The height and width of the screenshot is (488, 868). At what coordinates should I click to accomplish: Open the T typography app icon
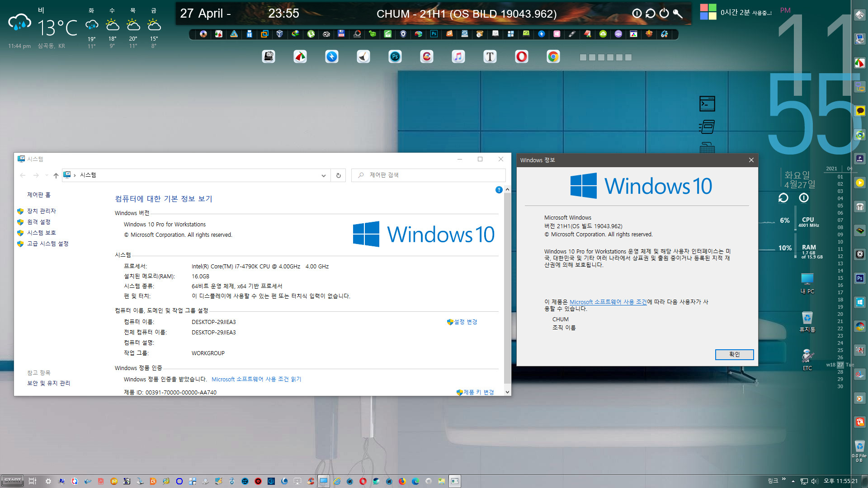[490, 57]
